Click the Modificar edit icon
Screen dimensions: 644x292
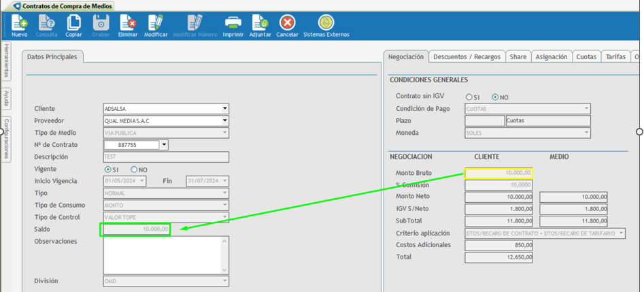[x=156, y=22]
